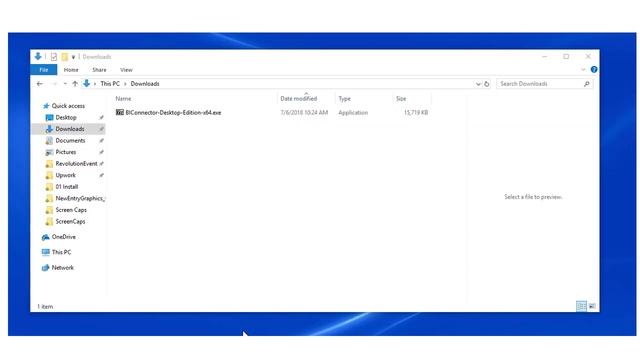Click the Properties quick access toolbar icon
Image resolution: width=640 pixels, height=360 pixels.
tap(54, 57)
